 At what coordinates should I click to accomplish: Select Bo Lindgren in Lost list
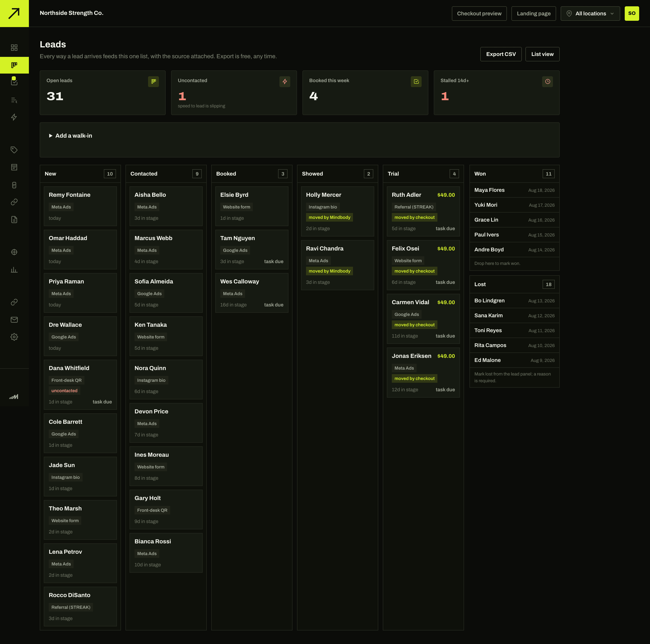(x=514, y=301)
